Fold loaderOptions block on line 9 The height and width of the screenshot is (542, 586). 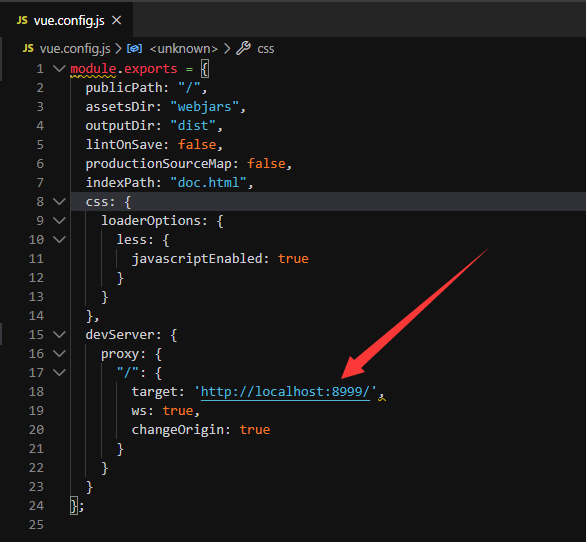tap(59, 221)
